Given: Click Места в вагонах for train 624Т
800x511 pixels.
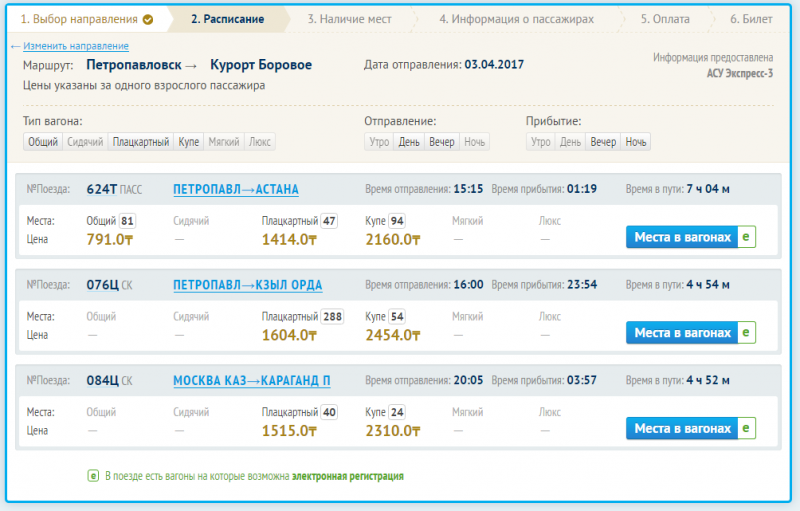Looking at the screenshot, I should [682, 237].
